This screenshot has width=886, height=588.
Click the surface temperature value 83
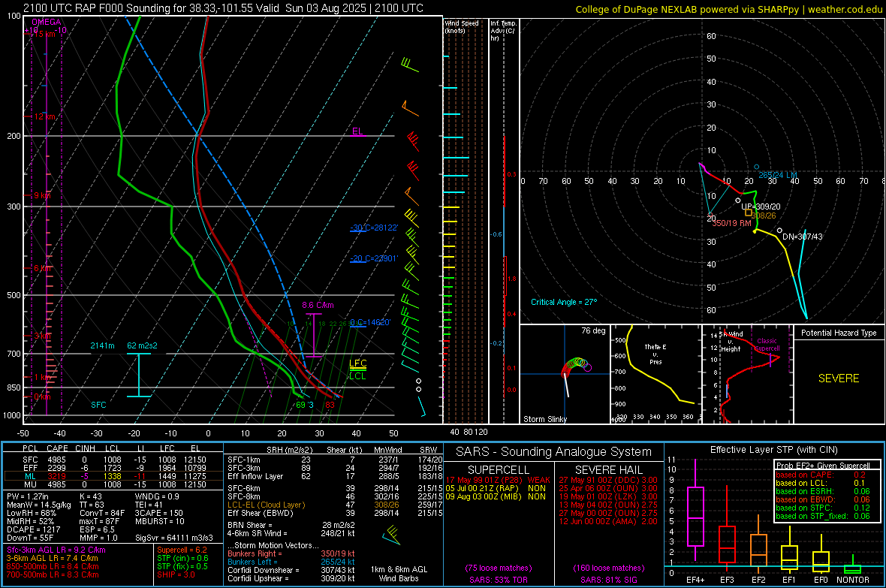coord(330,405)
